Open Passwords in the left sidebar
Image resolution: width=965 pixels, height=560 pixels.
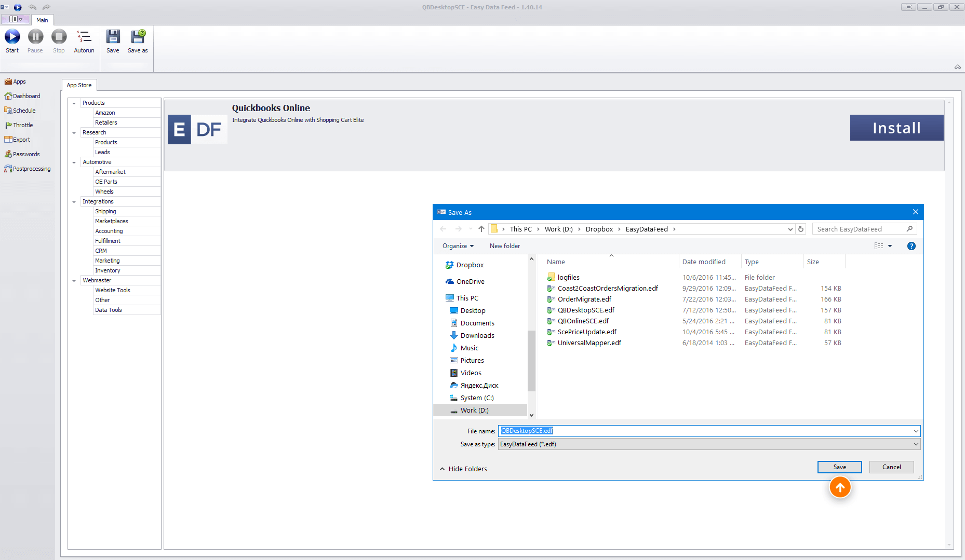pos(22,154)
